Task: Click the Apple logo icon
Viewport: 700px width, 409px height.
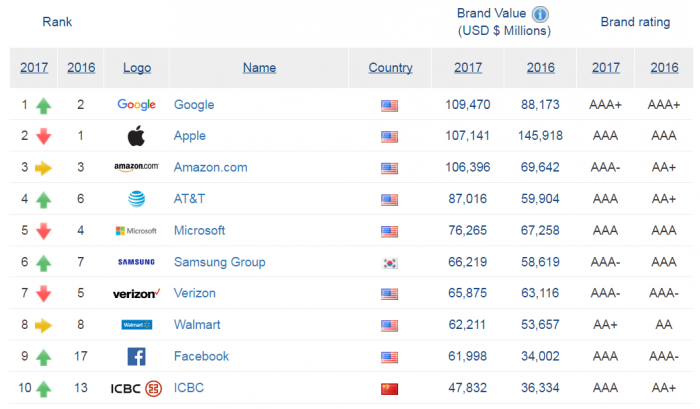Action: (136, 136)
